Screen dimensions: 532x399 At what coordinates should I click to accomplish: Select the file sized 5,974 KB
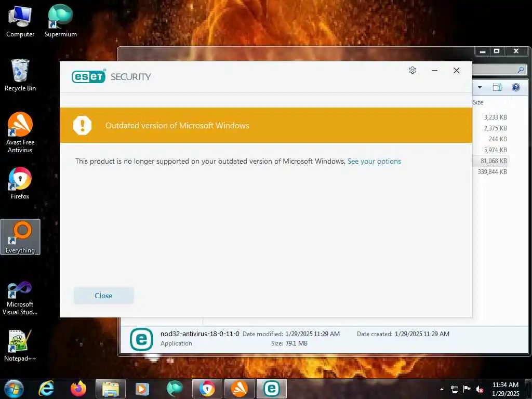(495, 150)
